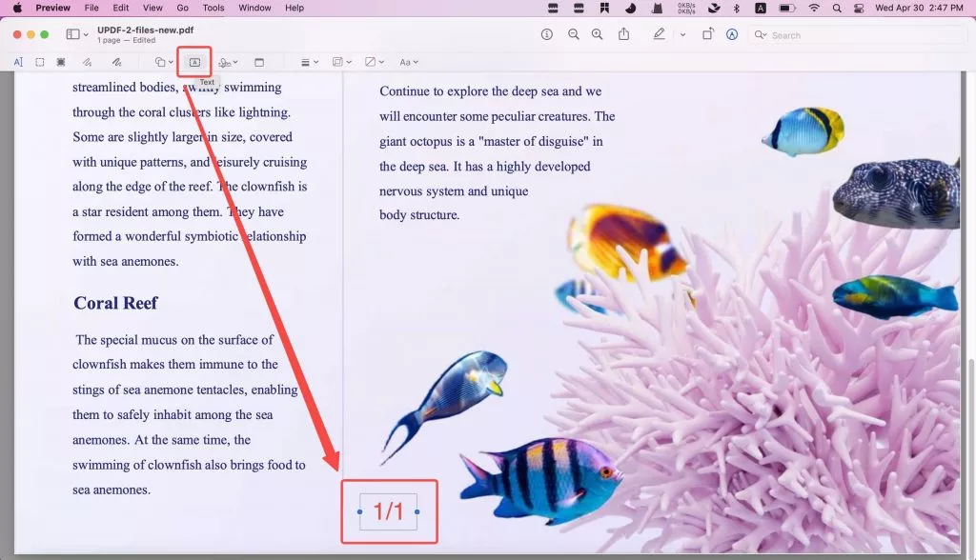Open the Aa text style dropdown
Screen dimensions: 976x560
point(408,61)
